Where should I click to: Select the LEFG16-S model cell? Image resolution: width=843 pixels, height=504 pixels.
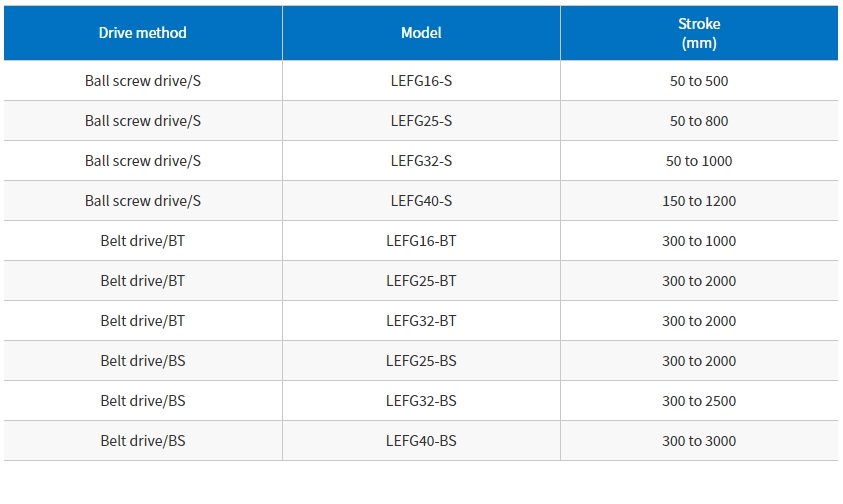tap(422, 81)
